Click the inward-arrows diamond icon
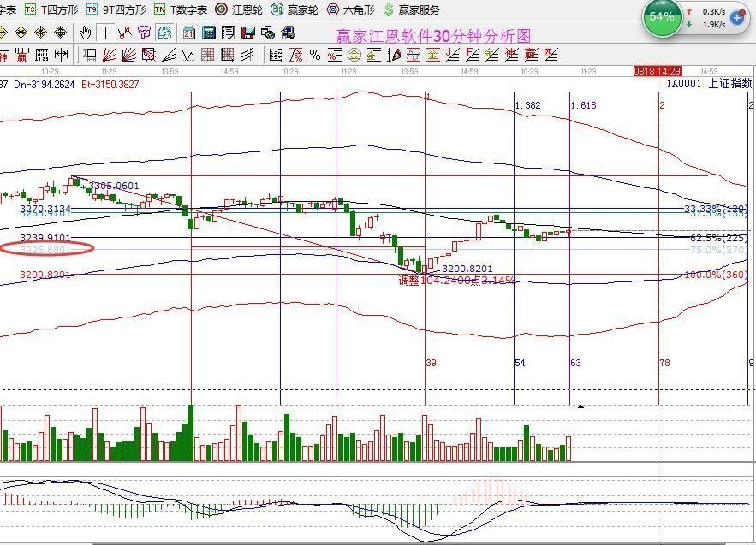Image resolution: width=756 pixels, height=545 pixels. tap(21, 33)
